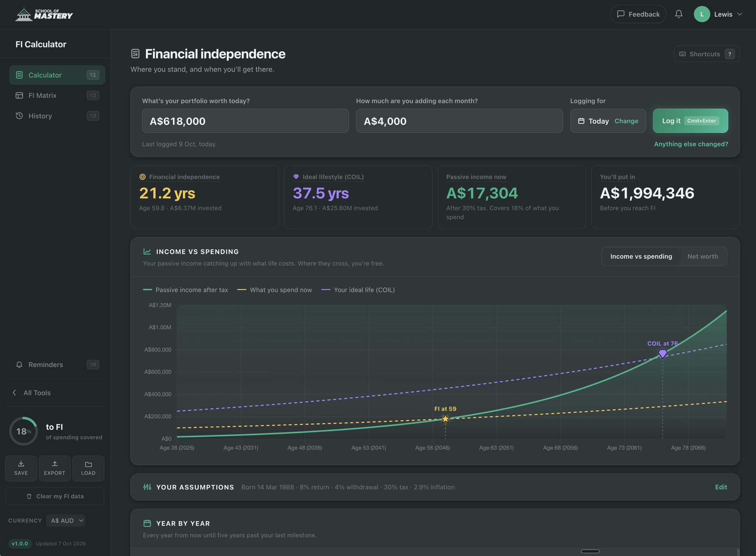Click the diamond icon on Ideal lifestyle card

click(x=296, y=177)
